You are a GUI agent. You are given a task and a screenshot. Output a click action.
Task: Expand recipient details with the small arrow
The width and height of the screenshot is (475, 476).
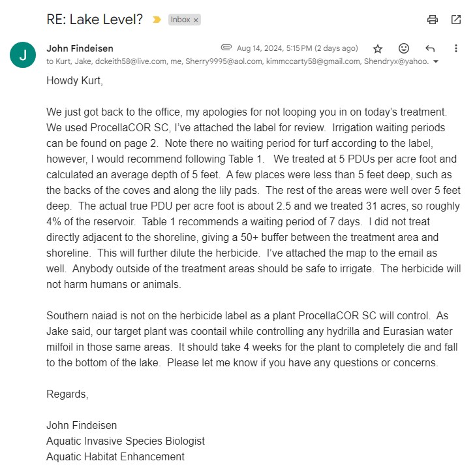pyautogui.click(x=436, y=62)
